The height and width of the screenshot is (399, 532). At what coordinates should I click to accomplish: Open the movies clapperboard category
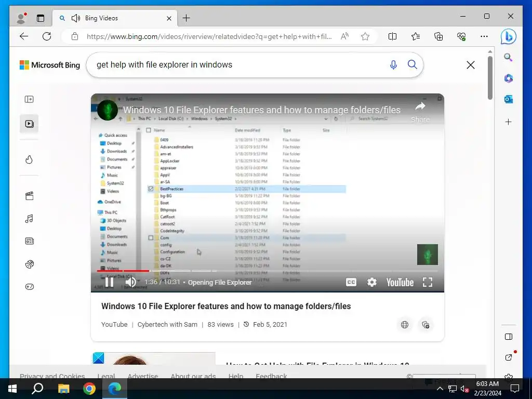pos(29,196)
